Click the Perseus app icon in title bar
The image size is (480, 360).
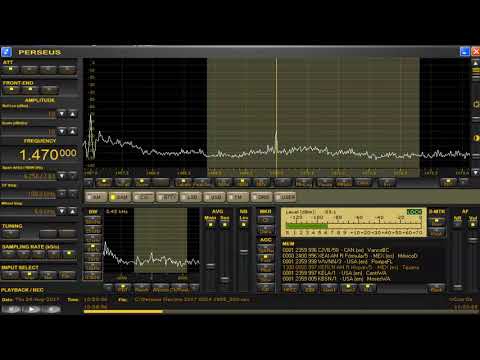pos(6,52)
